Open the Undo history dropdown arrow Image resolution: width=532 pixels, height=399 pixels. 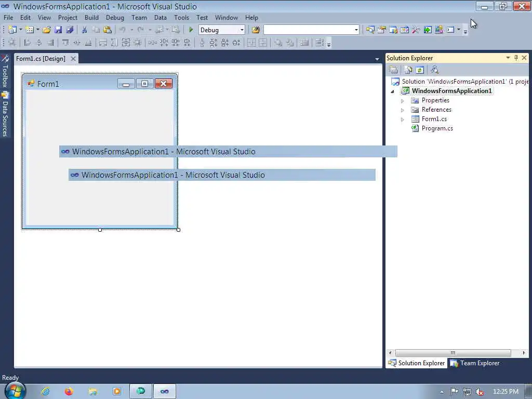pyautogui.click(x=131, y=30)
